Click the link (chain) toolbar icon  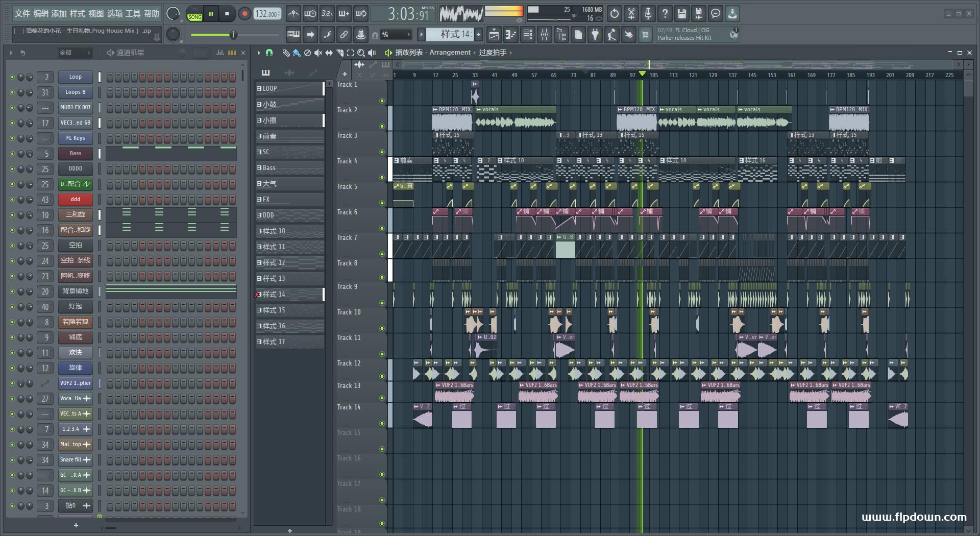[344, 35]
